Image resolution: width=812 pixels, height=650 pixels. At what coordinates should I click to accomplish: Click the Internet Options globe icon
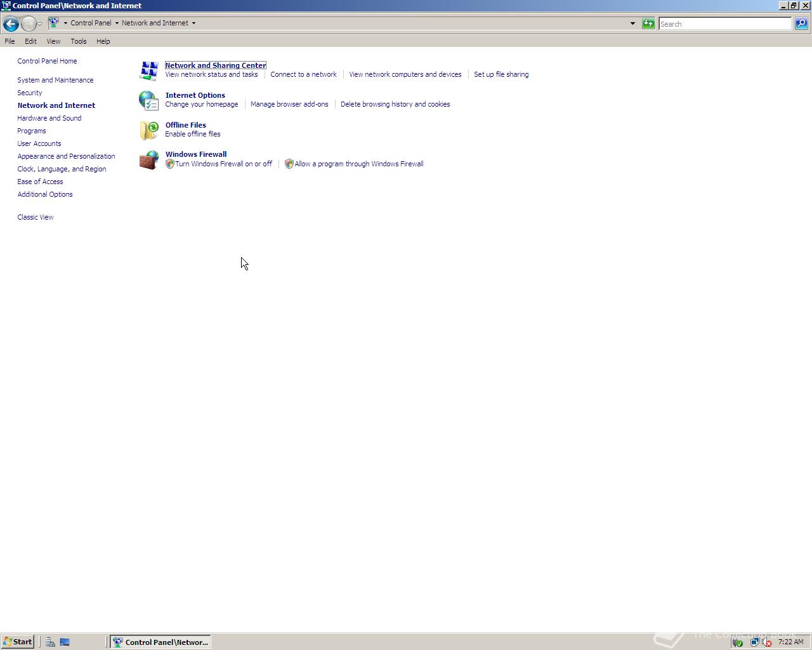(x=149, y=100)
